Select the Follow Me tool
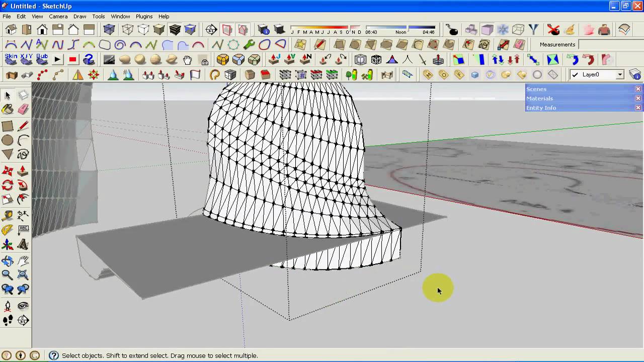Screen dimensions: 644x362 (23, 186)
